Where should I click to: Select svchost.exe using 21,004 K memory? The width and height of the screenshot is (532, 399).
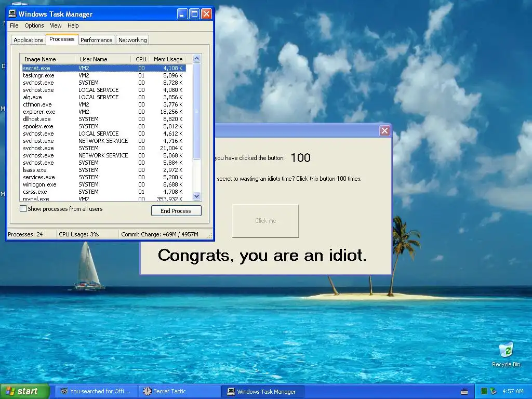104,148
